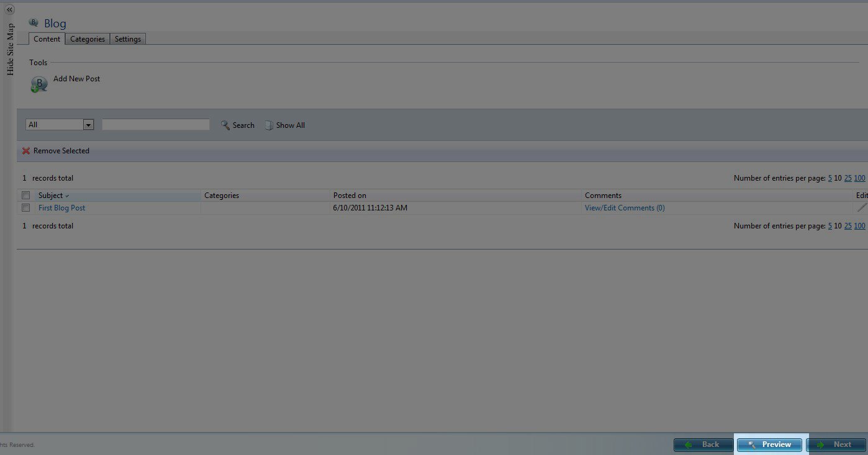Open the Settings tab

(x=128, y=39)
